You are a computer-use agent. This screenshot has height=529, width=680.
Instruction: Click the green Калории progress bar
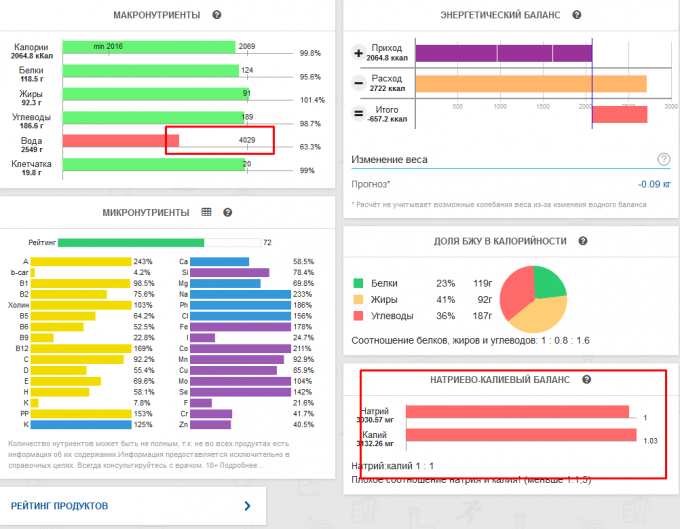pos(148,47)
